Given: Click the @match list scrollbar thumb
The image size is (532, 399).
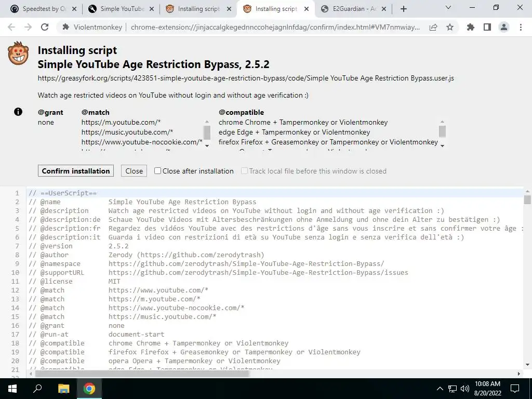Looking at the screenshot, I should pos(207,132).
